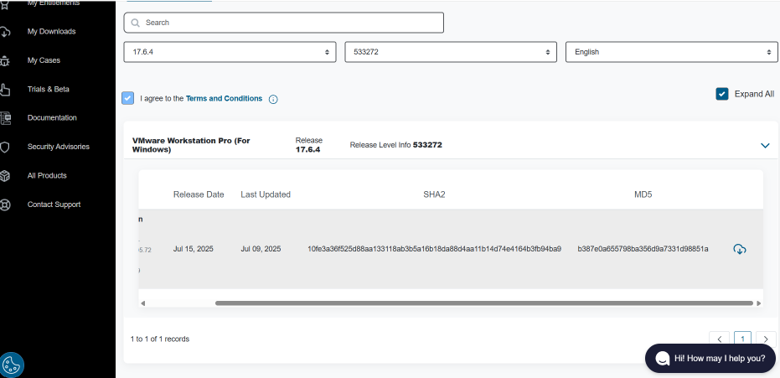This screenshot has height=378, width=780.
Task: Click the MD5 column header
Action: click(643, 194)
